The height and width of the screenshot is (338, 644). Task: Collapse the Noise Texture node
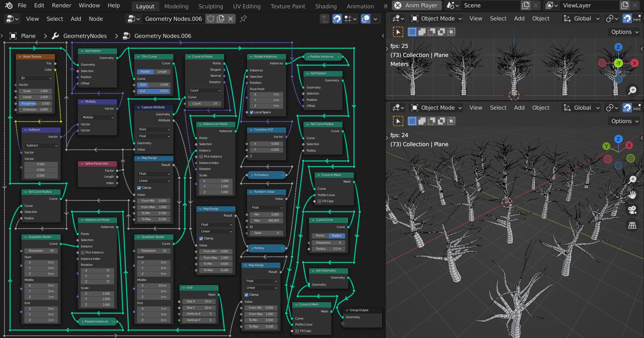coord(20,57)
